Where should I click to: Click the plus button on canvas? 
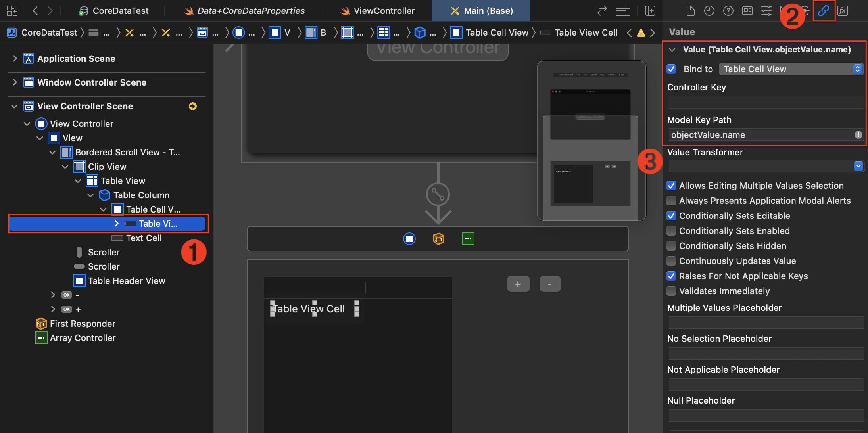pos(518,284)
